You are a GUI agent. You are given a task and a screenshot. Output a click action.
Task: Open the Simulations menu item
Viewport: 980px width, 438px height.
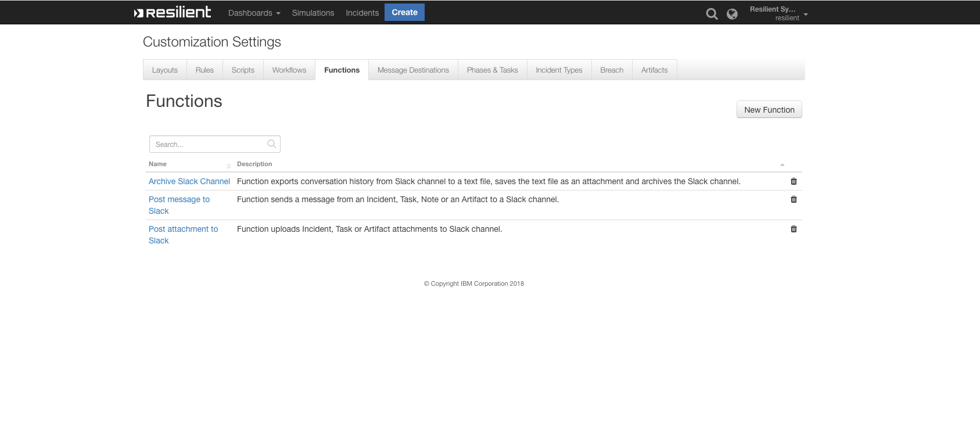313,13
